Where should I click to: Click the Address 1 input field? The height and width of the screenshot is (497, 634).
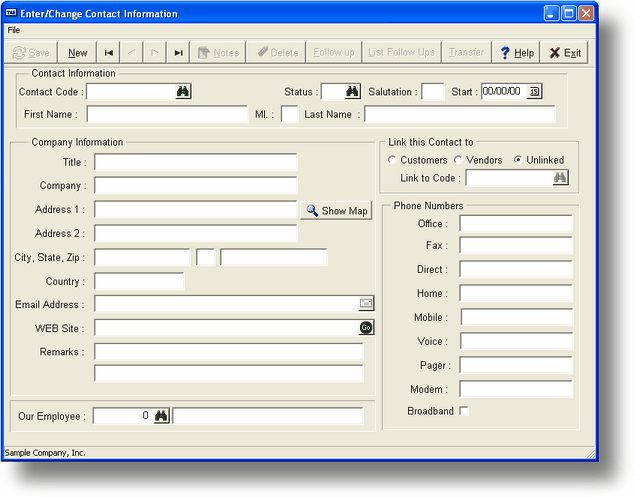point(196,209)
